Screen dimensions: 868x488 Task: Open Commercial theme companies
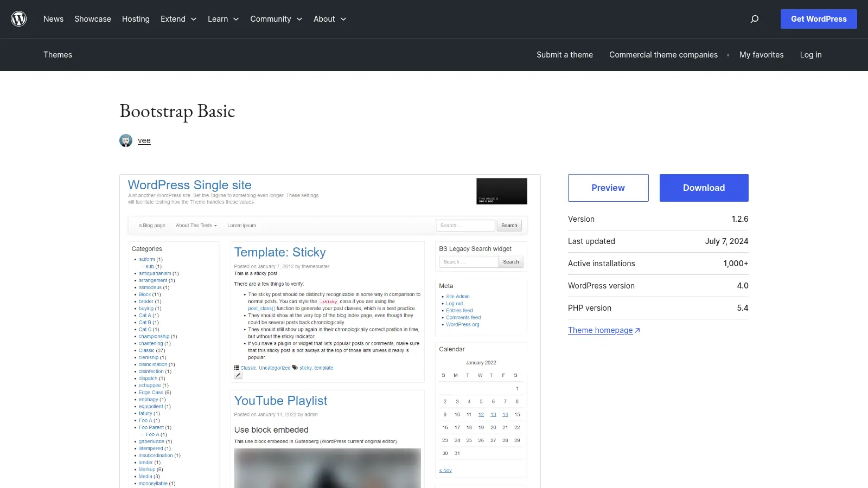663,55
